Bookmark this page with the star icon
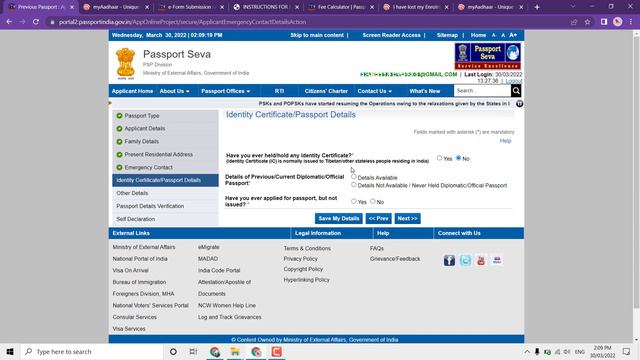Viewport: 640px width, 360px height. pyautogui.click(x=587, y=22)
